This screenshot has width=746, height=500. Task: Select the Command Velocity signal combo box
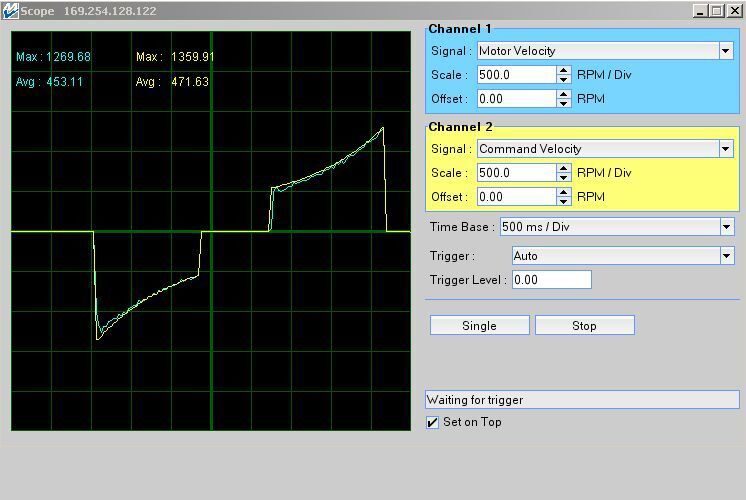(x=605, y=149)
